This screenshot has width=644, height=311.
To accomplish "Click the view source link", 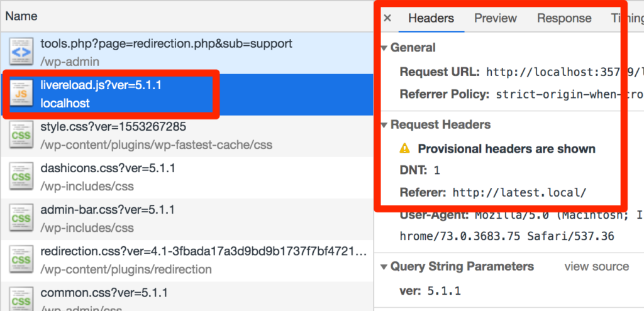I will click(x=596, y=266).
